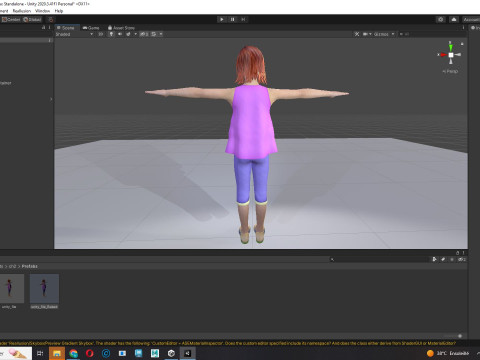Toggle hidden packages visibility in Project panel
The image size is (480, 360).
pyautogui.click(x=462, y=259)
